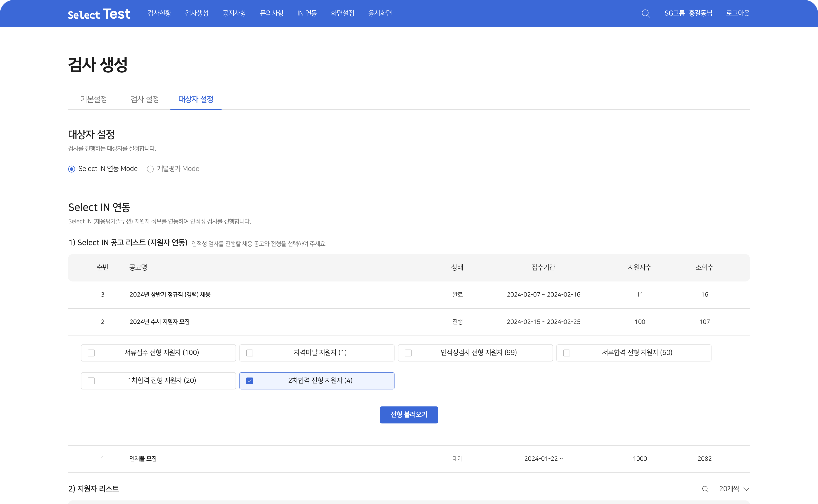Check 자격미달 지원자 (1) checkbox
This screenshot has width=818, height=504.
click(249, 353)
